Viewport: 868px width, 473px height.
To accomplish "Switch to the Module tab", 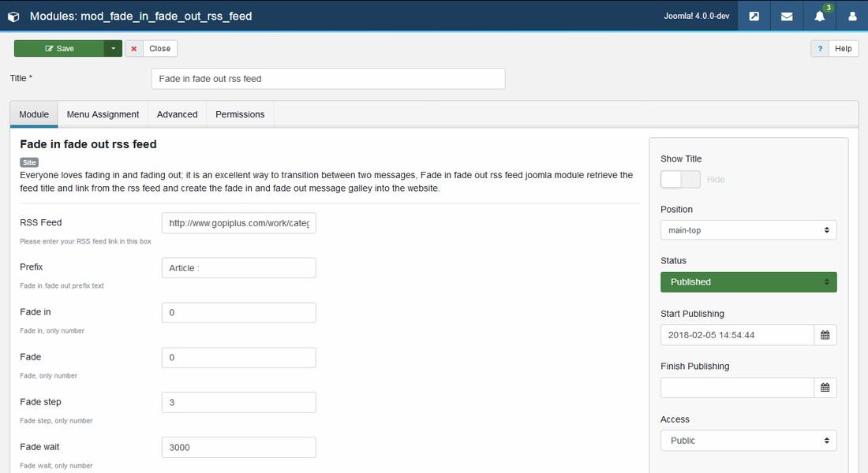I will tap(34, 114).
